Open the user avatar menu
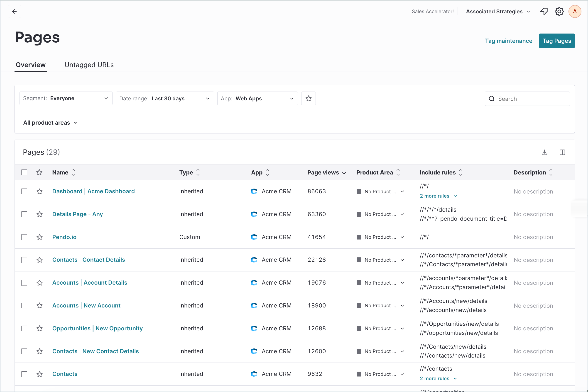Viewport: 588px width, 392px height. (575, 12)
